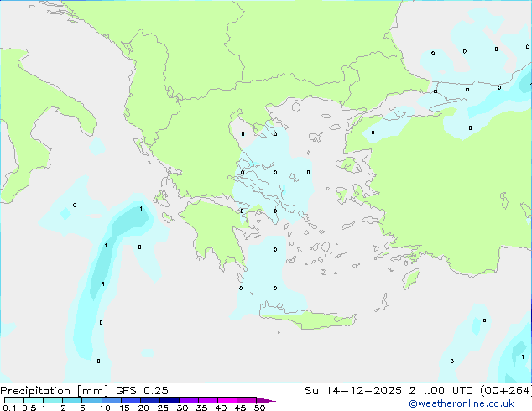Click the 2 to 5 mm legend swatch

(x=72, y=400)
